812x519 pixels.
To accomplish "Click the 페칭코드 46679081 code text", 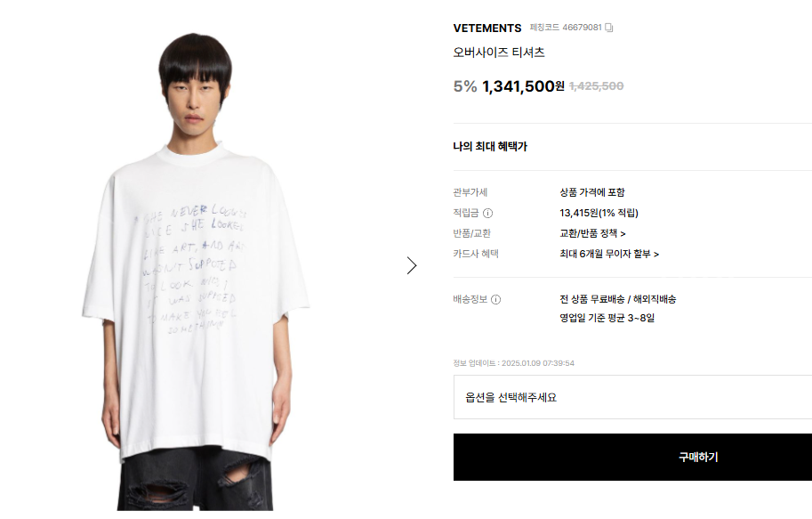I will coord(566,28).
